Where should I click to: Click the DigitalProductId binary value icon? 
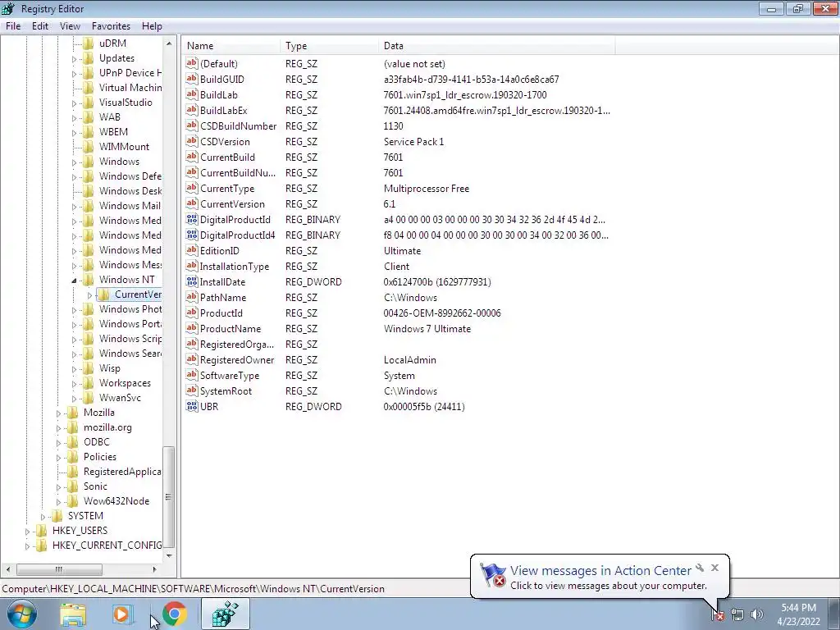pos(192,219)
